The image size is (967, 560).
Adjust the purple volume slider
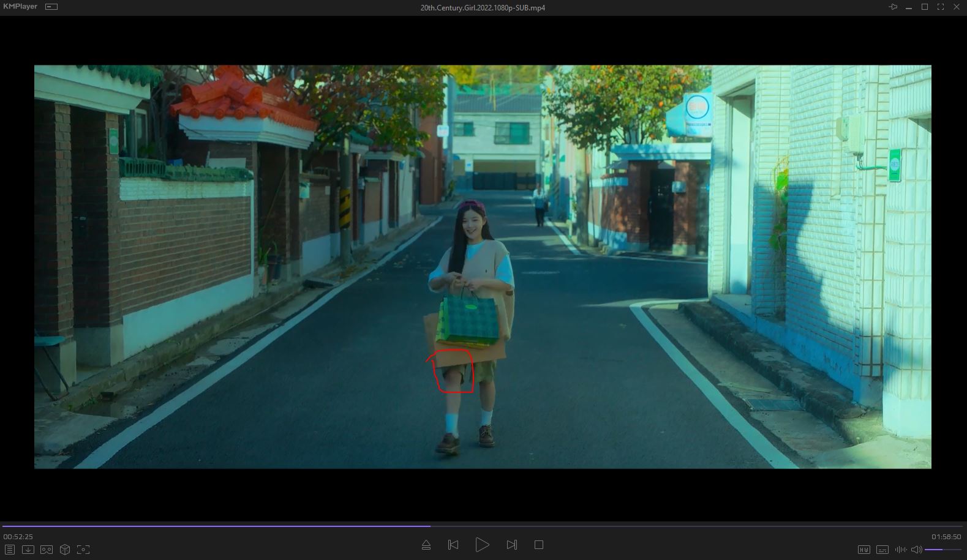tap(942, 550)
